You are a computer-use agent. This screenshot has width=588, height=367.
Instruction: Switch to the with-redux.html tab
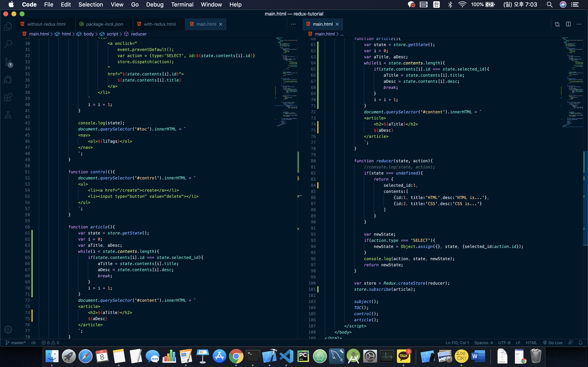click(159, 24)
